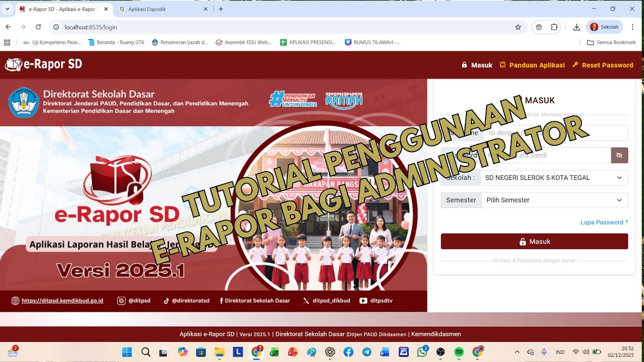This screenshot has width=644, height=362.
Task: Open ChatGPT from the taskbar
Action: click(330, 352)
